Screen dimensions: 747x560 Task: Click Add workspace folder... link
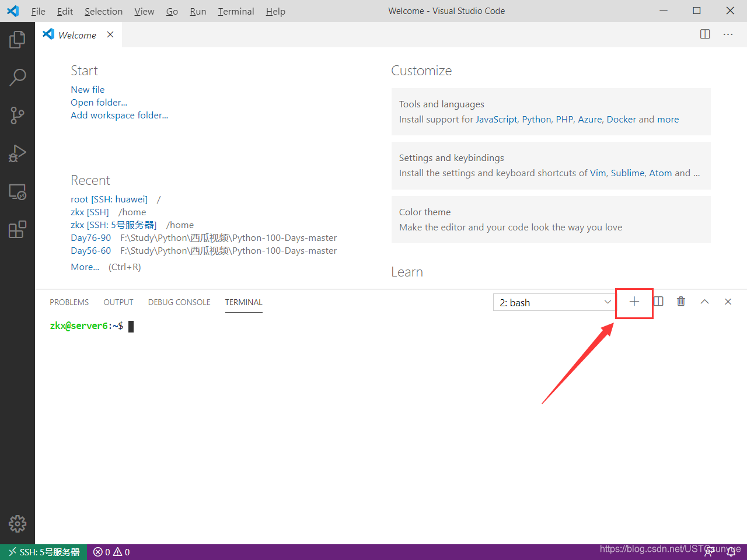[119, 115]
